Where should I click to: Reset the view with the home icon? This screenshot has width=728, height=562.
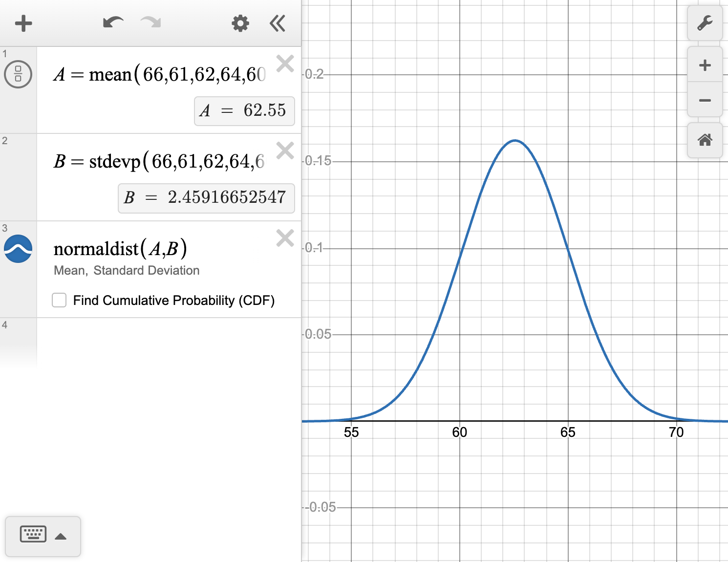coord(705,141)
